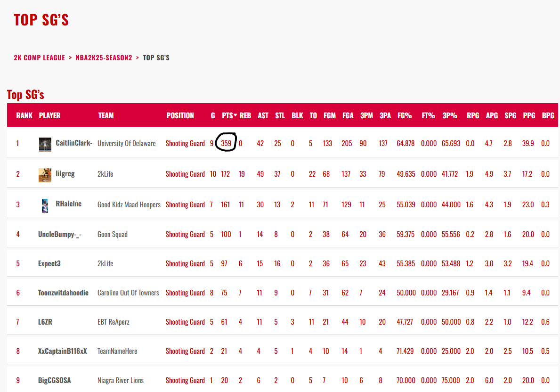This screenshot has width=560, height=392.
Task: Sort table by REB column
Action: 245,115
